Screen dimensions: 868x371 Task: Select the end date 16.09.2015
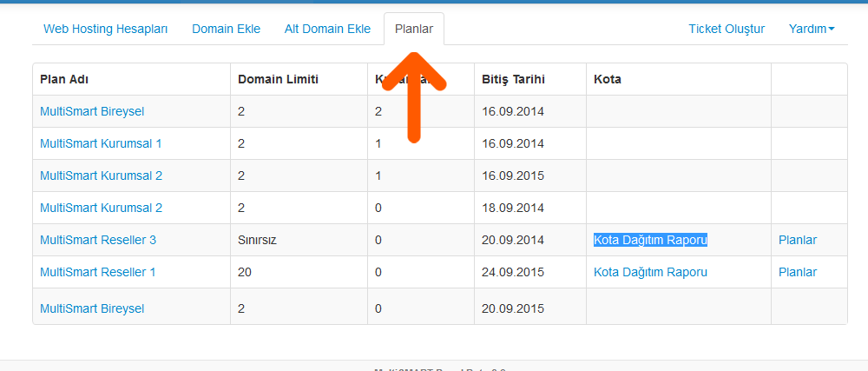coord(513,176)
